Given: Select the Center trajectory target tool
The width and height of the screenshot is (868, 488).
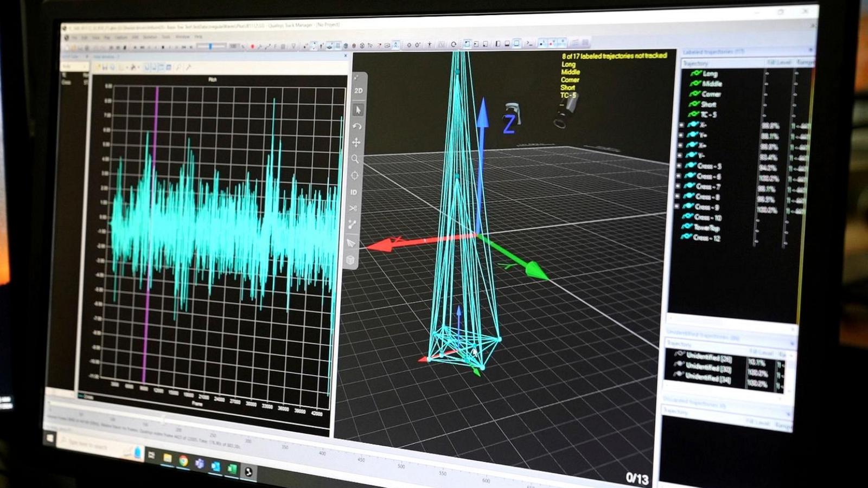Looking at the screenshot, I should pyautogui.click(x=355, y=176).
